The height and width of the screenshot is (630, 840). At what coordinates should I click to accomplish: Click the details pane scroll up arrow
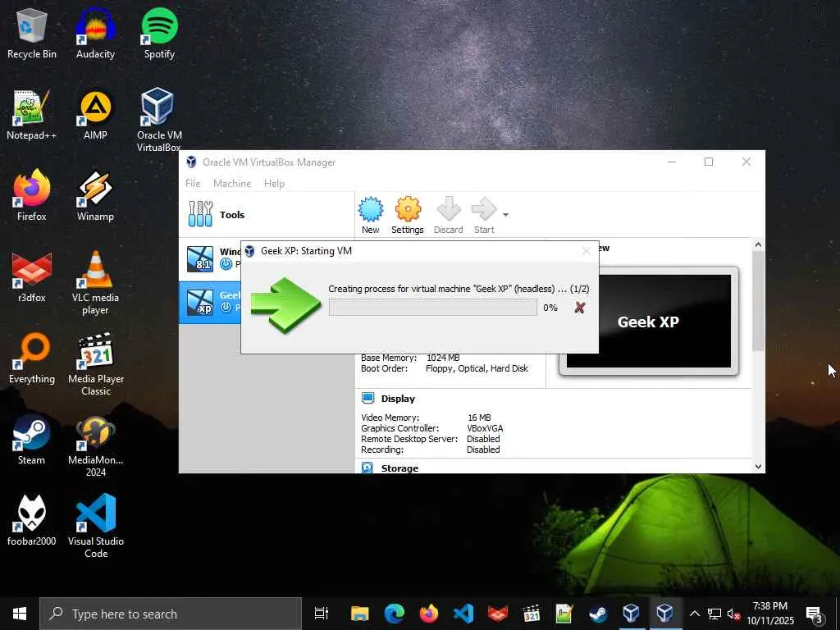tap(758, 244)
